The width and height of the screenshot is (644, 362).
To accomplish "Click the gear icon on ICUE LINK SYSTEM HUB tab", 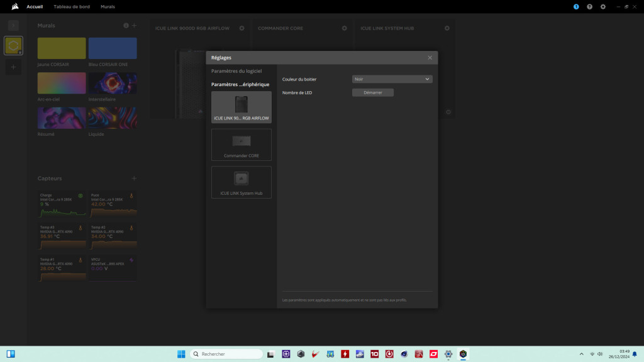I will point(447,28).
